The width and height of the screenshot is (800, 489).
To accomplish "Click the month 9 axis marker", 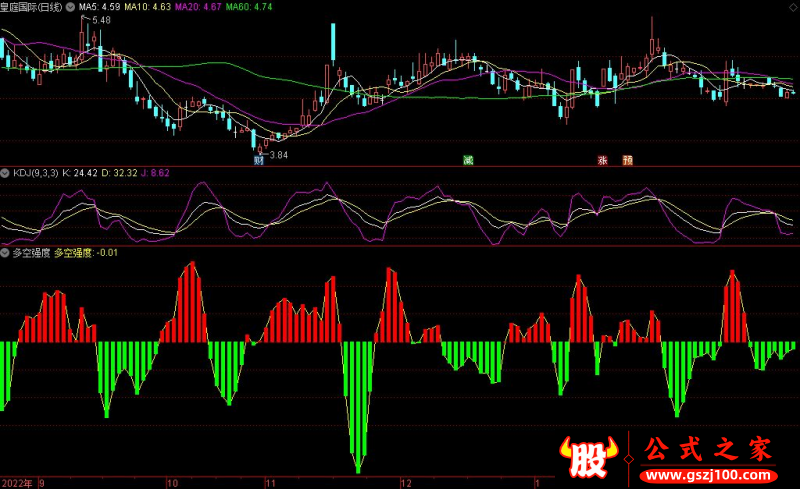I will [x=42, y=483].
